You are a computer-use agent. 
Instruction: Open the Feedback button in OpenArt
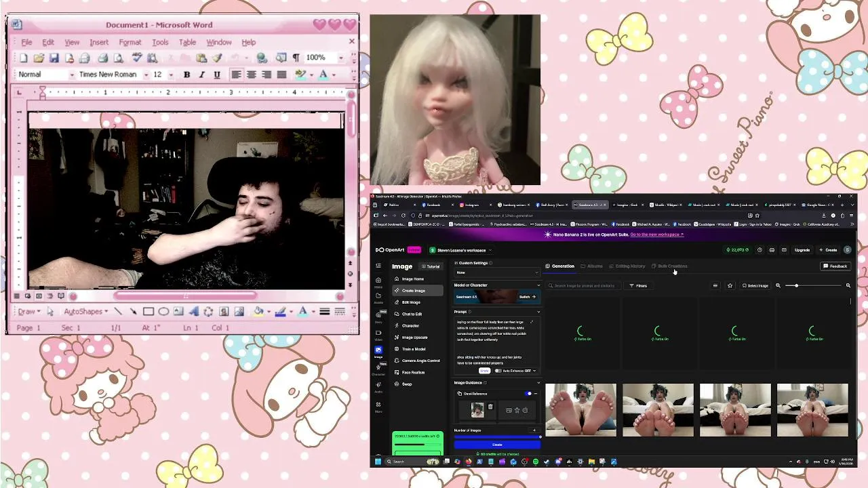coord(835,266)
